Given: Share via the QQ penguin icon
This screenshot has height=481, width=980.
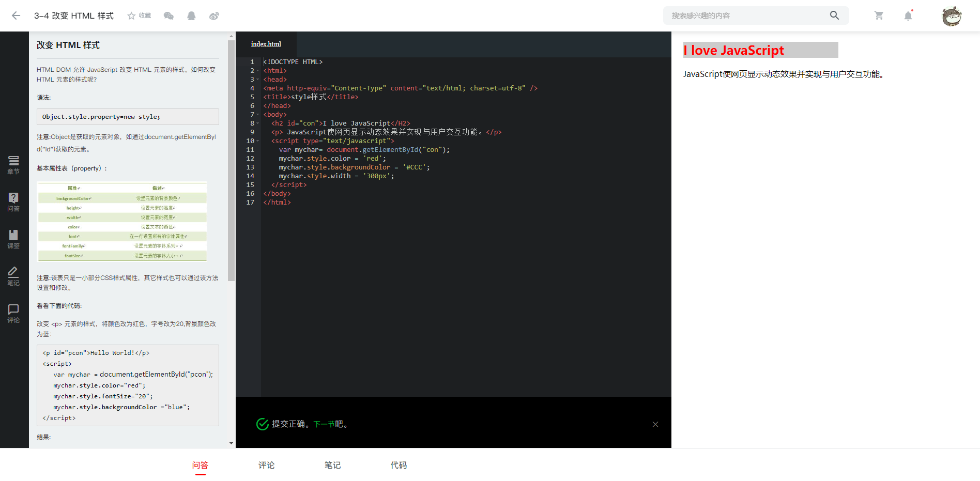Looking at the screenshot, I should click(191, 16).
